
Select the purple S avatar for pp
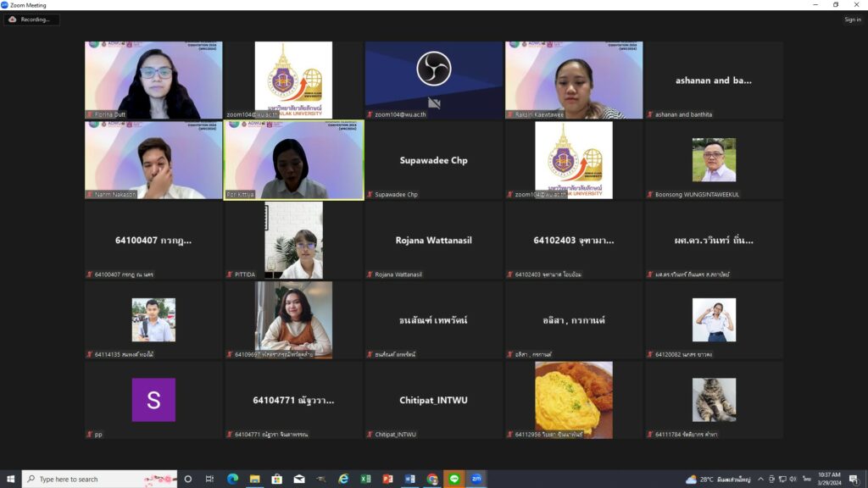pos(153,400)
